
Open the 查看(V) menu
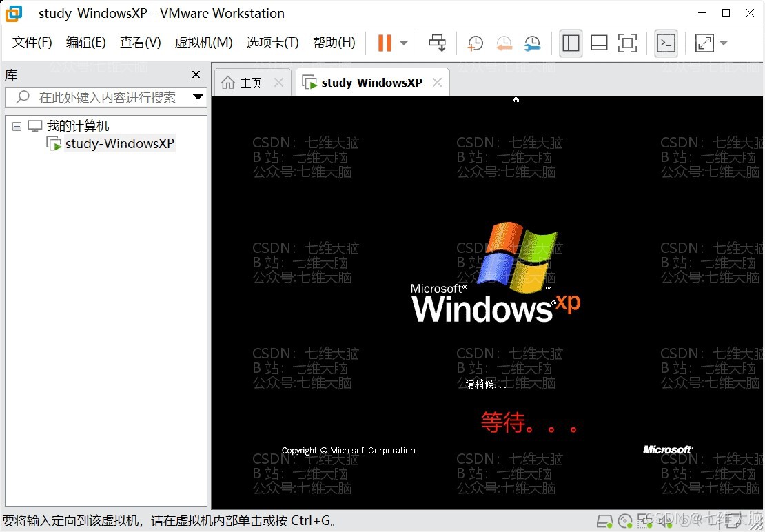(140, 43)
